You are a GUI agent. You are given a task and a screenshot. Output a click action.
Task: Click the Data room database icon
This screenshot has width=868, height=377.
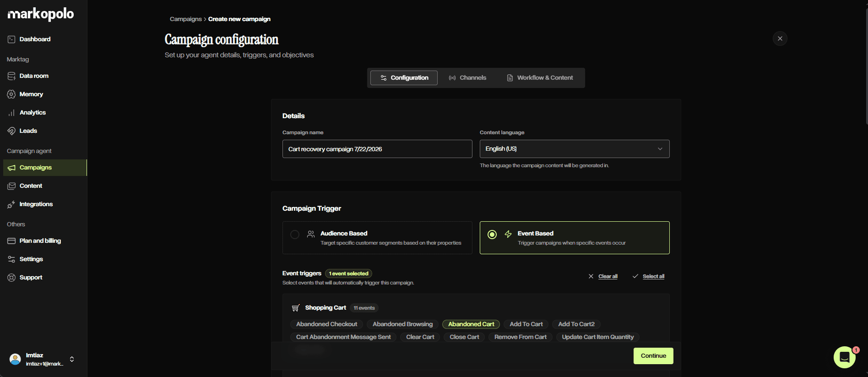point(11,76)
